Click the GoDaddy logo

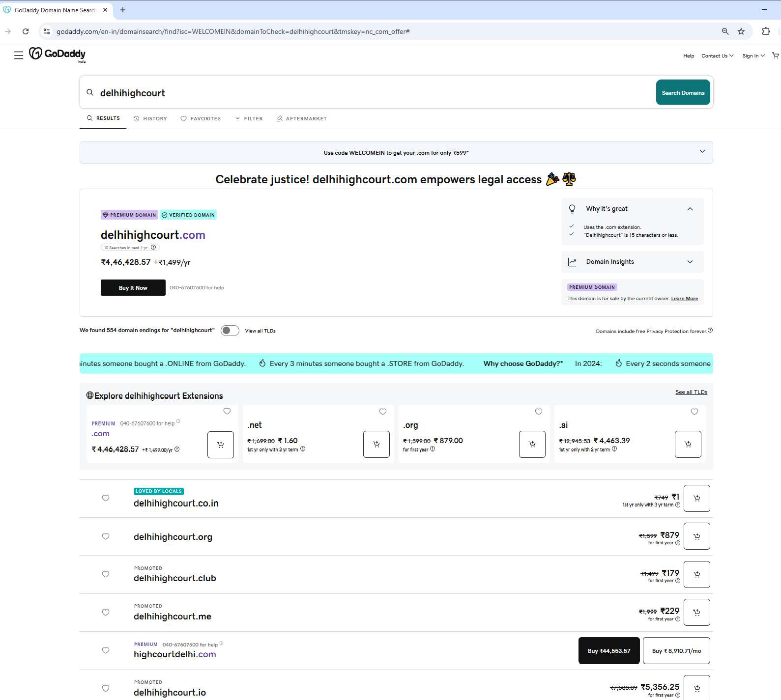pyautogui.click(x=57, y=54)
